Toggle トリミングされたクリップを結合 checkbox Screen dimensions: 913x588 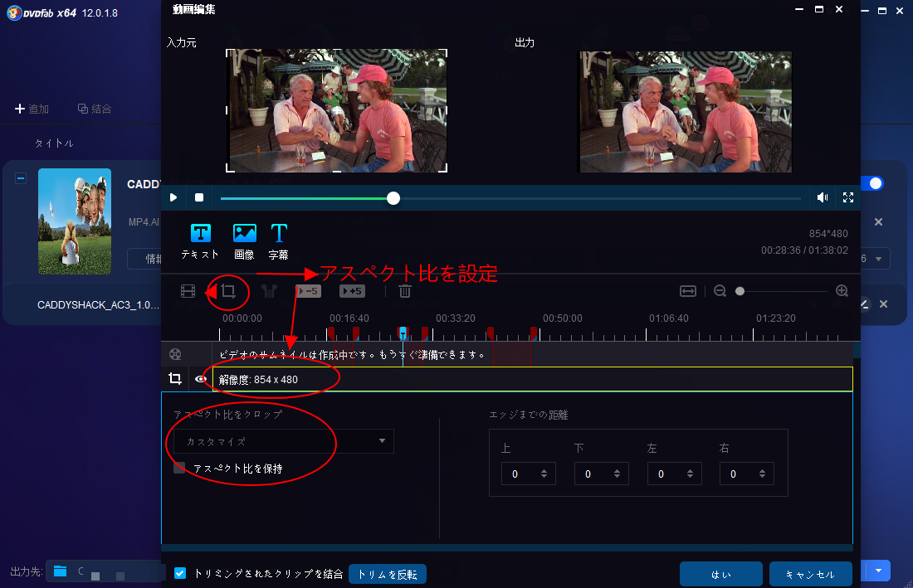tap(180, 573)
